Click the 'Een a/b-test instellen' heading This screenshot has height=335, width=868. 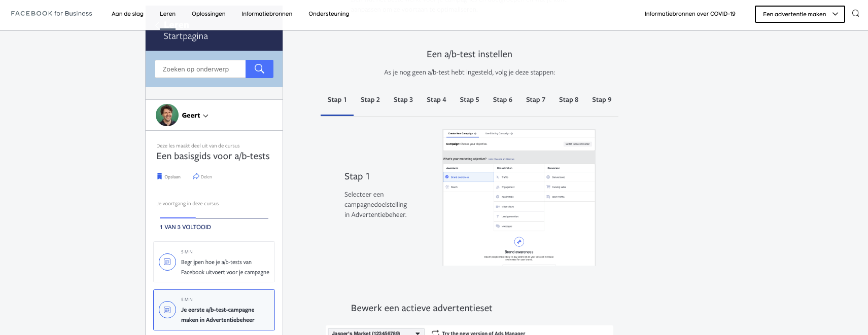pyautogui.click(x=469, y=54)
